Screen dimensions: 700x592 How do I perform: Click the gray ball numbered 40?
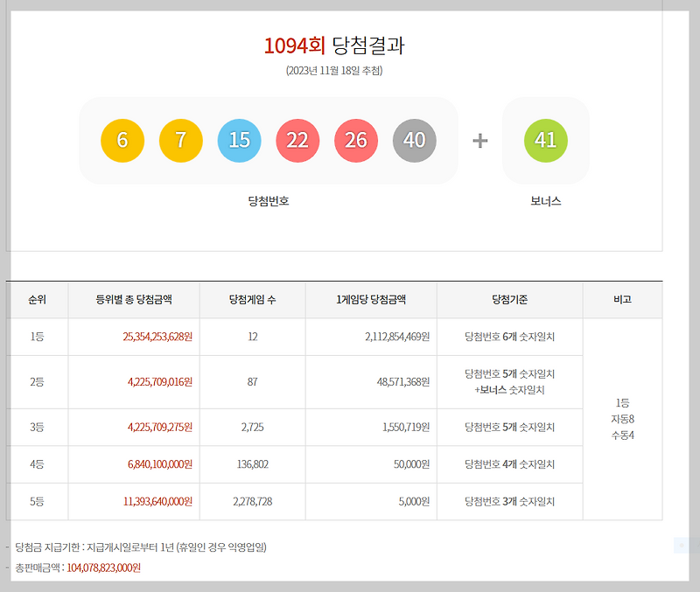tap(415, 141)
